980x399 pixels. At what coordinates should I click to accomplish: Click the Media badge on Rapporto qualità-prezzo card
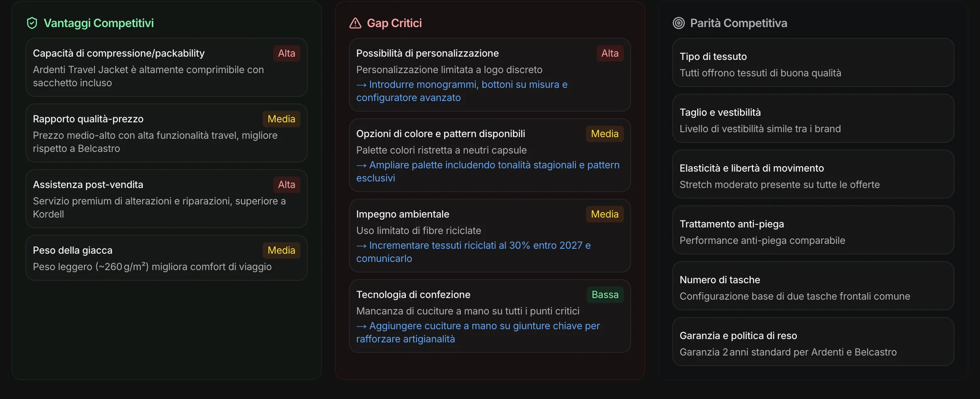click(282, 119)
